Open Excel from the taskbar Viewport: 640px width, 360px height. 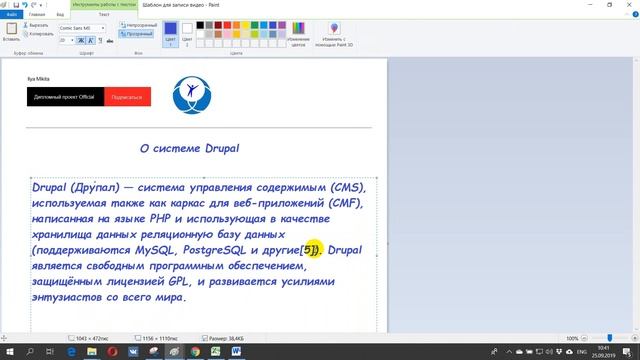pos(216,351)
